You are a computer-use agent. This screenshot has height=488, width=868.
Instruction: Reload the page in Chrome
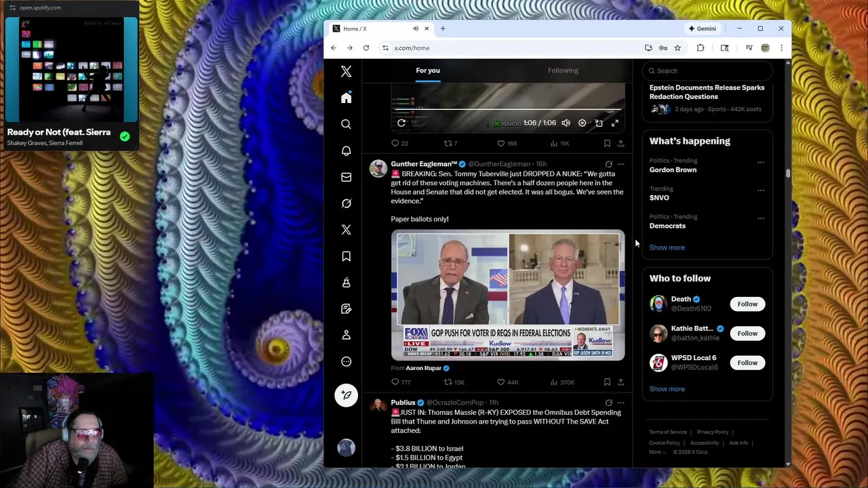pyautogui.click(x=366, y=48)
